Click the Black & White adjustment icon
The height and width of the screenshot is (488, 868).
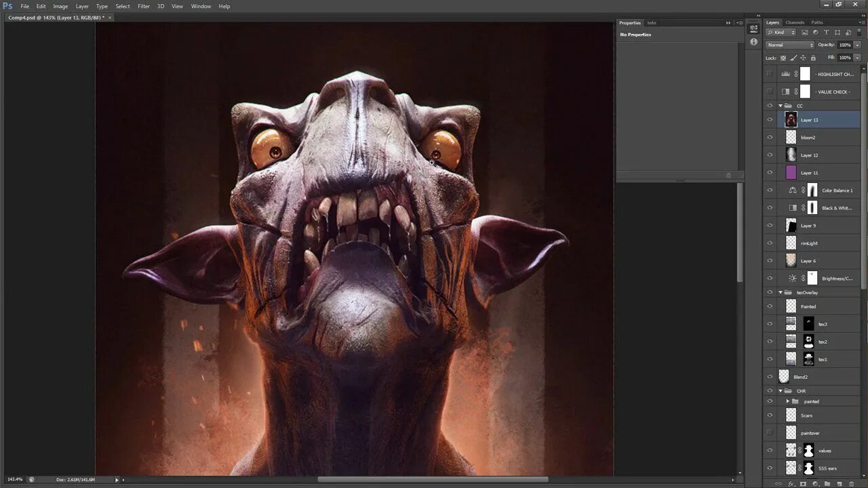click(793, 208)
